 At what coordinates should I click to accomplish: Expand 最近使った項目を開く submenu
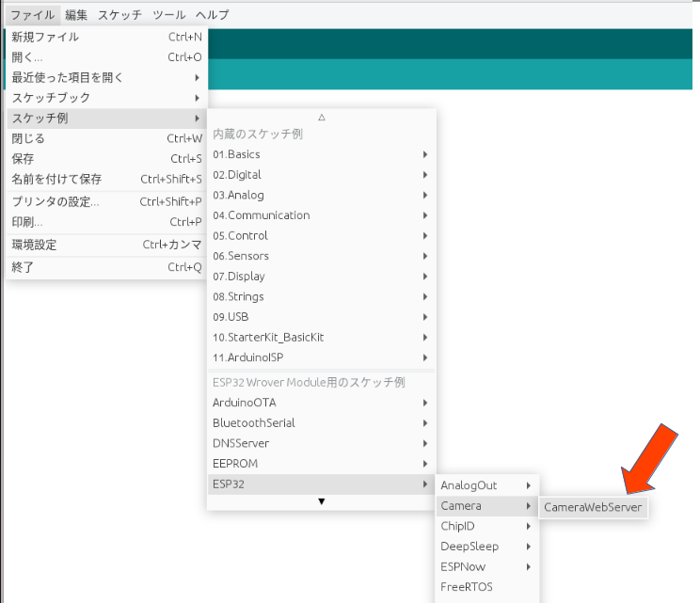point(106,78)
